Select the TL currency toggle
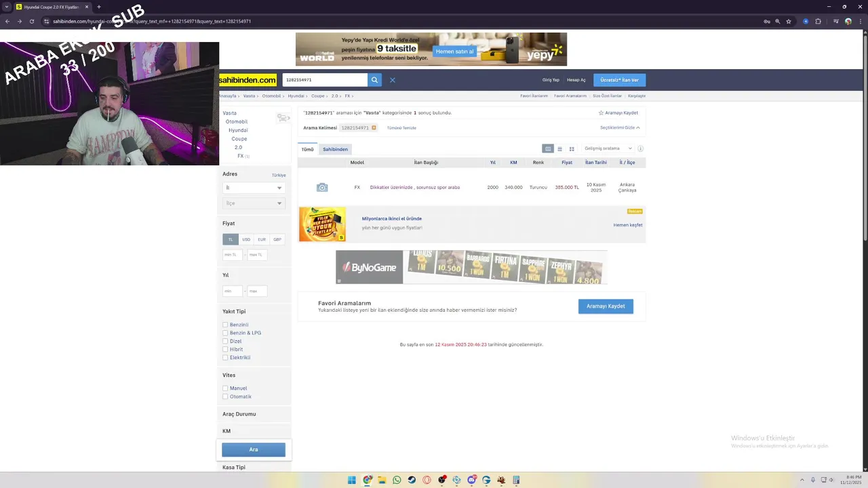Screen dimensions: 868x488 (x=231, y=239)
